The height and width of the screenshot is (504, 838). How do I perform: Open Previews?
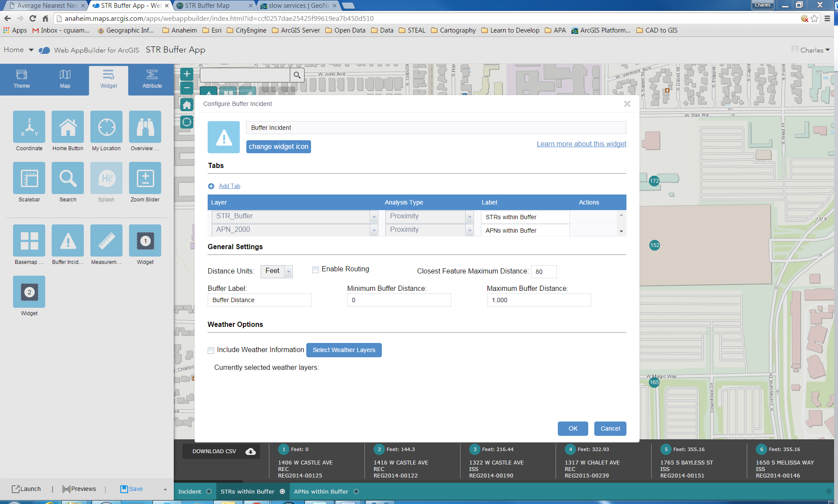pos(79,489)
